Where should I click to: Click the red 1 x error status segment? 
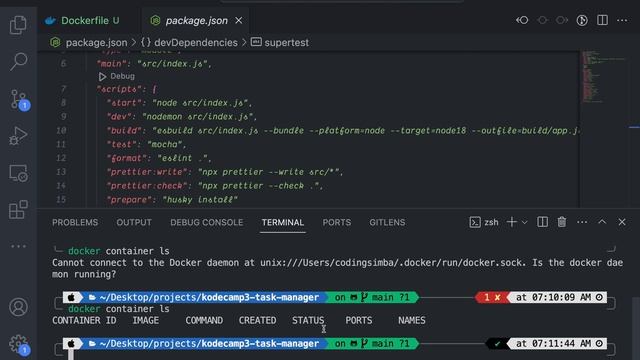click(x=491, y=298)
